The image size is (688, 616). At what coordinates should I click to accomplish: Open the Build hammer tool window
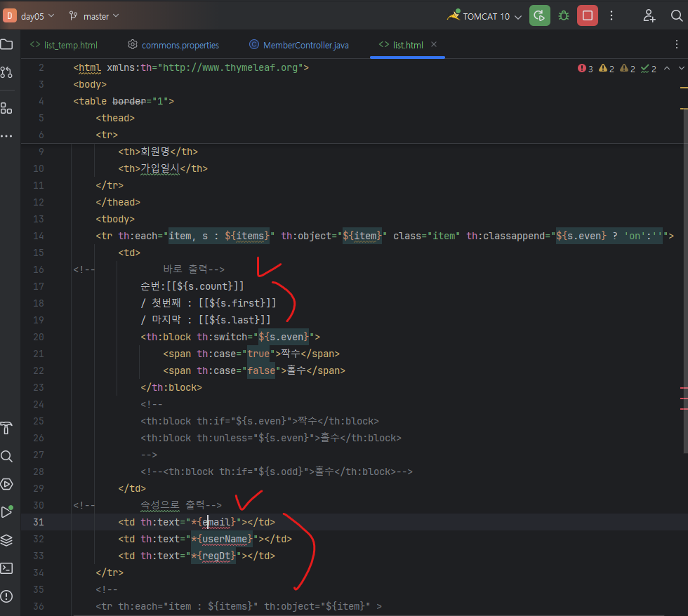point(6,429)
